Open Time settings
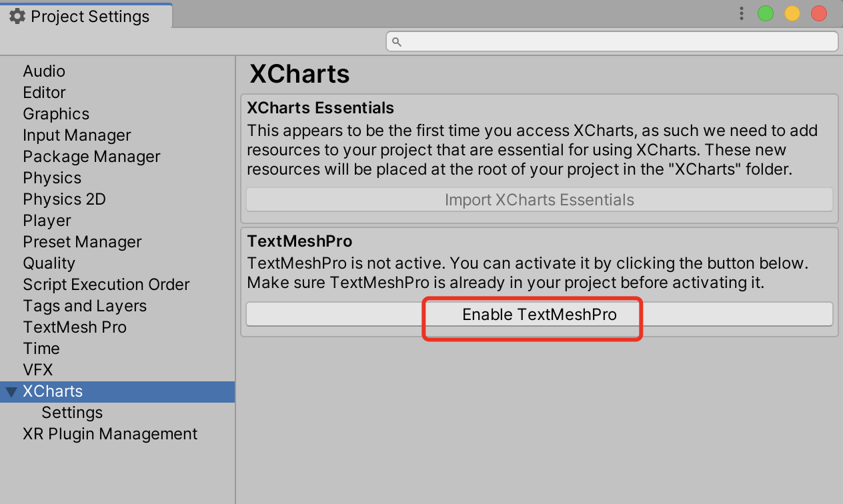Image resolution: width=843 pixels, height=504 pixels. [41, 349]
